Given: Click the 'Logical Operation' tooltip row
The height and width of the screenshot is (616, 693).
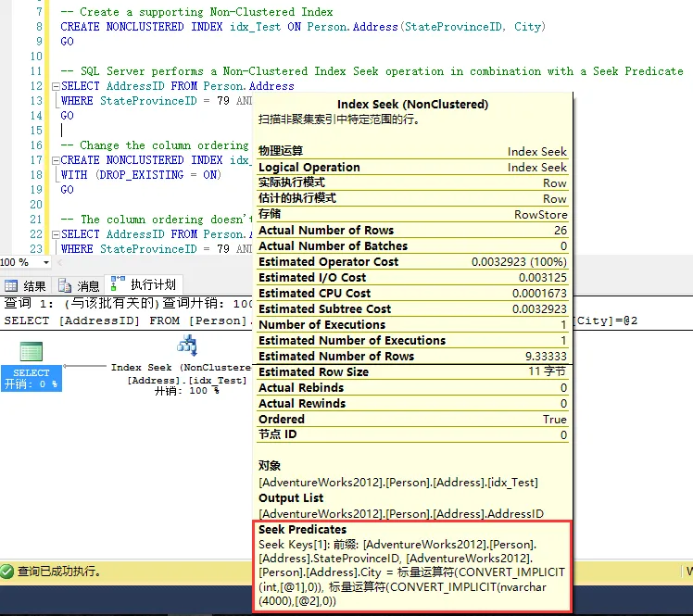Looking at the screenshot, I should 412,168.
